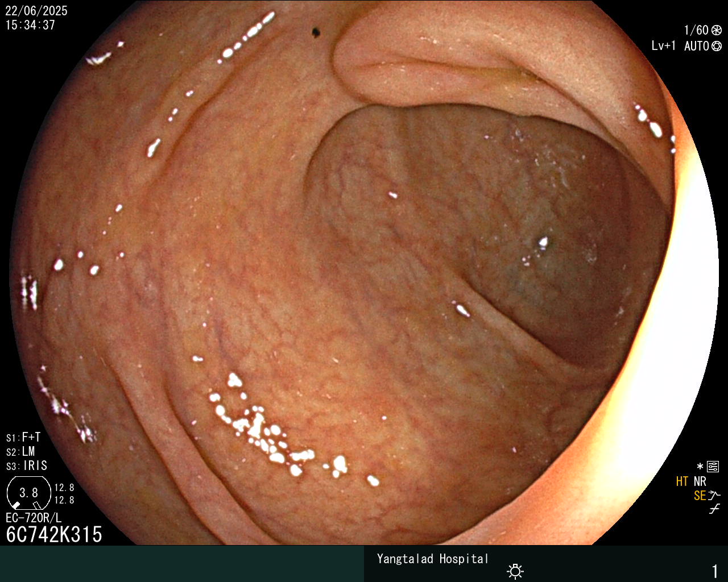Click the upper 12.8 scope diameter value
The image size is (728, 582).
pos(64,488)
